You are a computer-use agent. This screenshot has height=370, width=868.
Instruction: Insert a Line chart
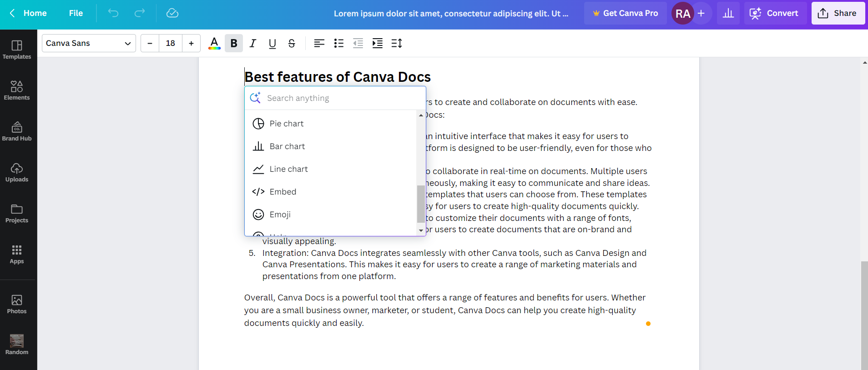pos(331,169)
